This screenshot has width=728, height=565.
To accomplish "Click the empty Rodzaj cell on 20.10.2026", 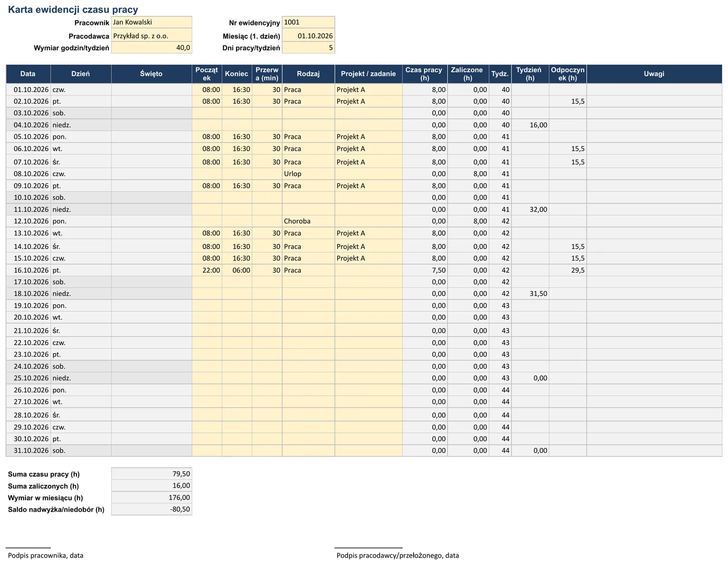I will pyautogui.click(x=308, y=317).
